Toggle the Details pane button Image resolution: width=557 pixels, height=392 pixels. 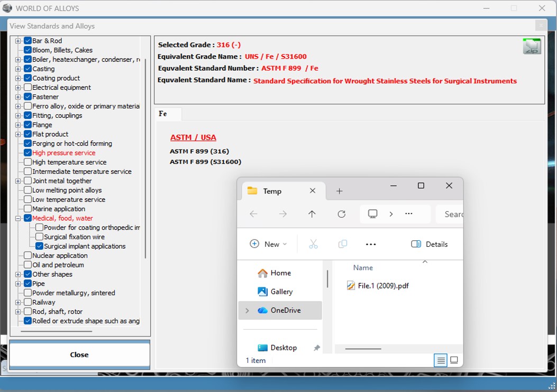430,244
